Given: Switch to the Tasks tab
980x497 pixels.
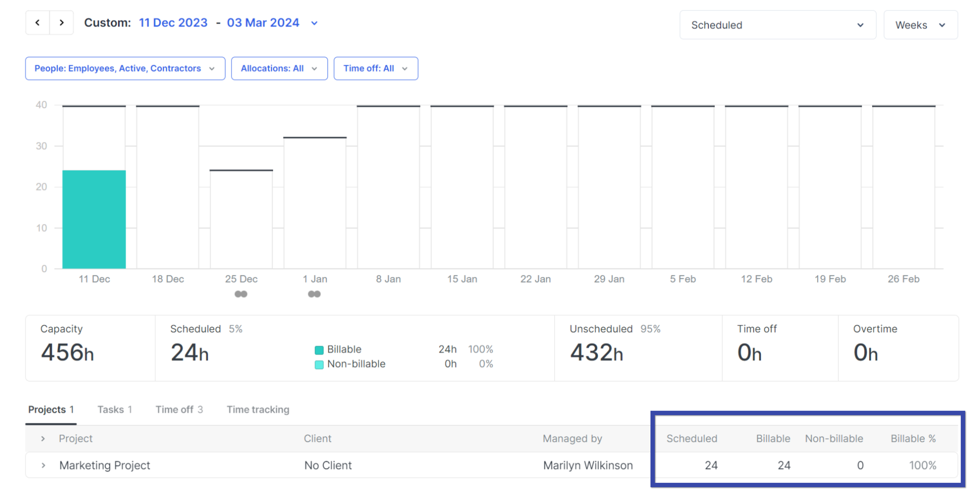Looking at the screenshot, I should pyautogui.click(x=114, y=410).
